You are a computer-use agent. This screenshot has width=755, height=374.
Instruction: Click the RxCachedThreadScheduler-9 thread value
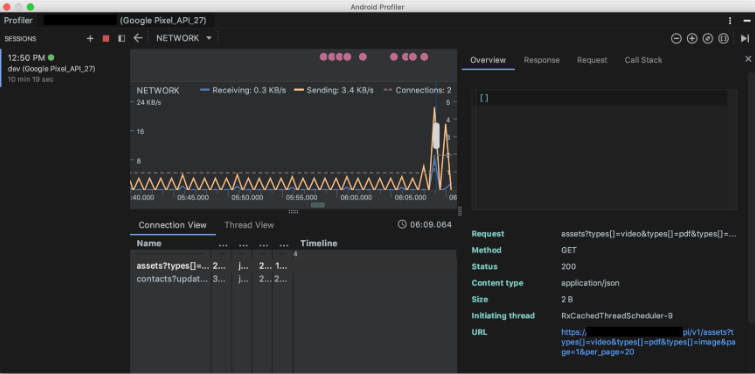coord(617,316)
